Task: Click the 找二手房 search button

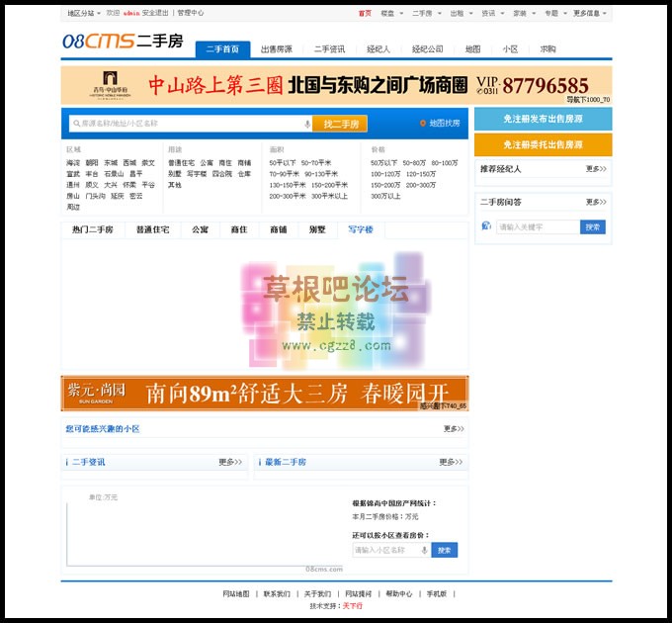Action: 340,124
